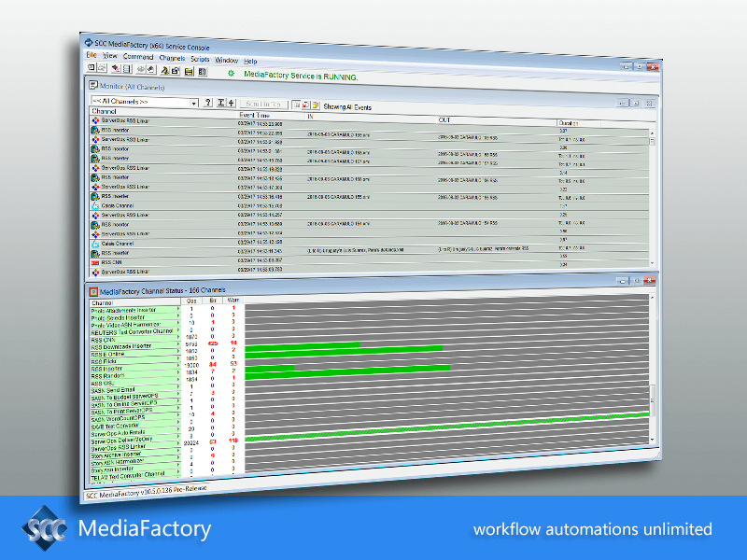This screenshot has width=747, height=560.
Task: Click the red arrow toolbar icon
Action: click(x=116, y=68)
